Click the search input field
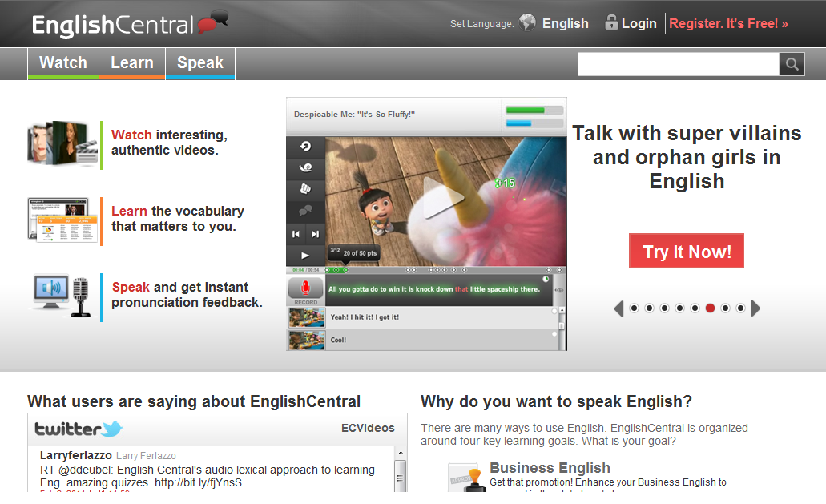The width and height of the screenshot is (826, 504). [x=679, y=64]
